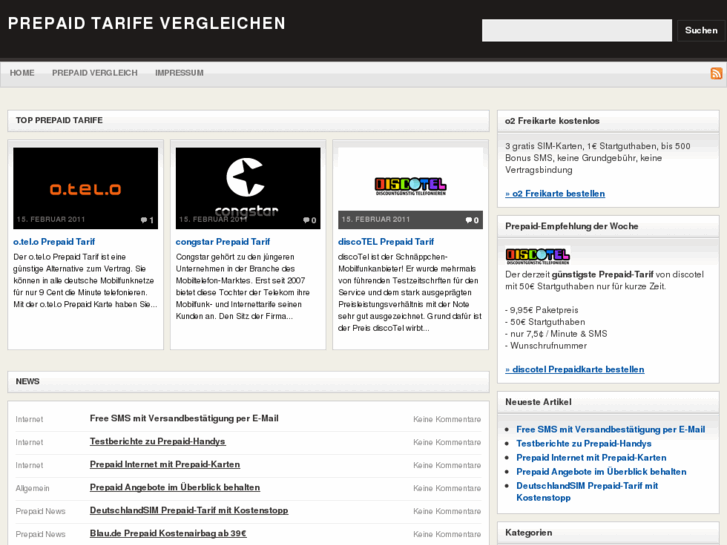
Task: Click Keine Kommentare beside DeutschlandSIM news
Action: click(x=447, y=511)
